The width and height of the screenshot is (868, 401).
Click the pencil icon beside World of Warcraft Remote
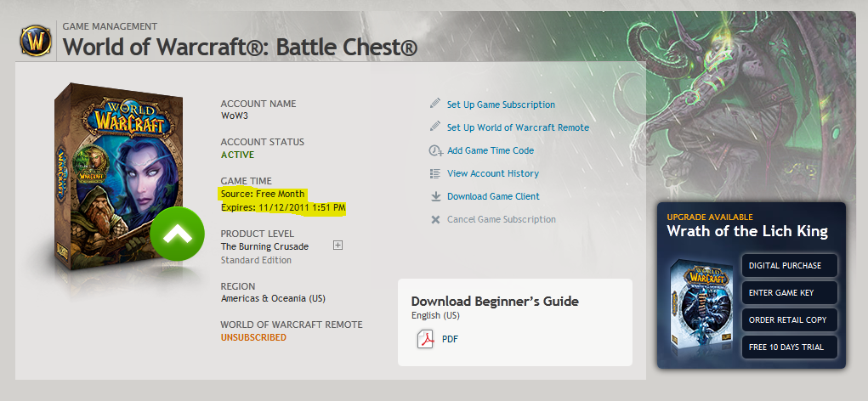435,127
